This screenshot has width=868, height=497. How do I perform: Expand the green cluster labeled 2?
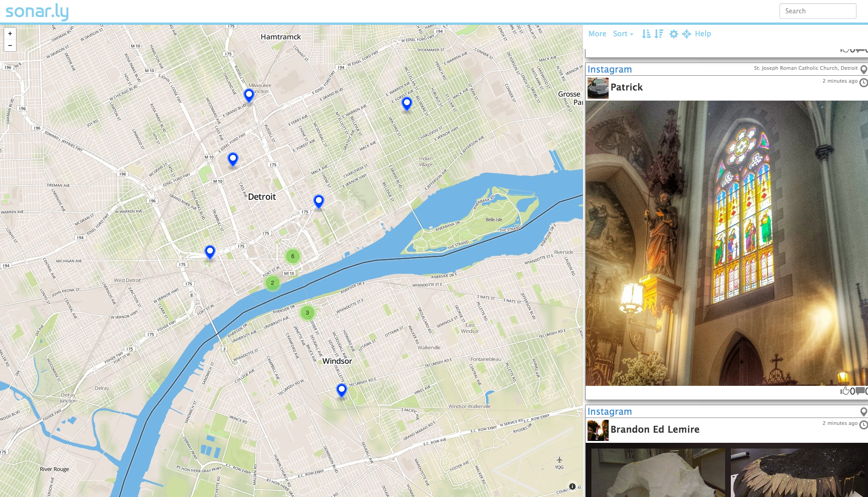(x=273, y=283)
